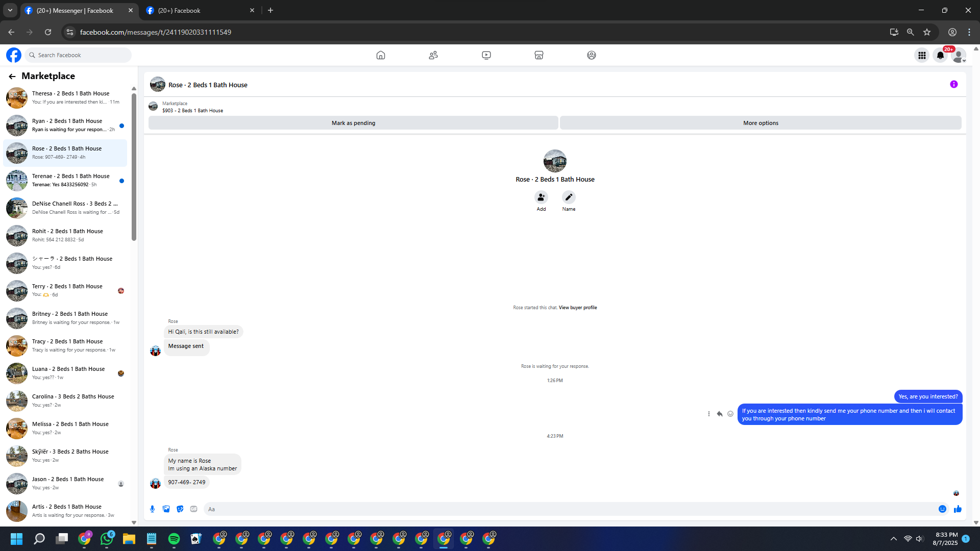
Task: Click the Name edit pencil icon
Action: [x=569, y=197]
